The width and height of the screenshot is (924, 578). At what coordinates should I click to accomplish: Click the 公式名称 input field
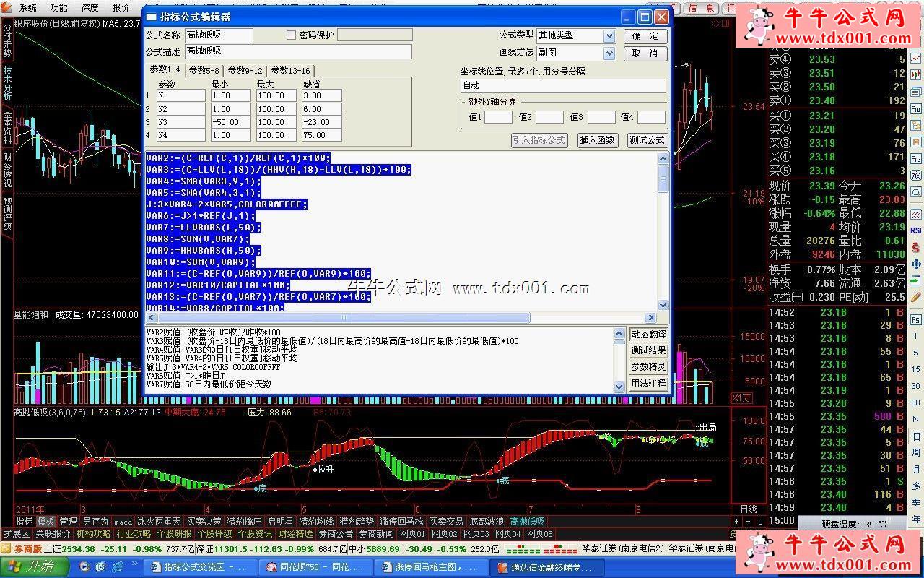[x=219, y=35]
